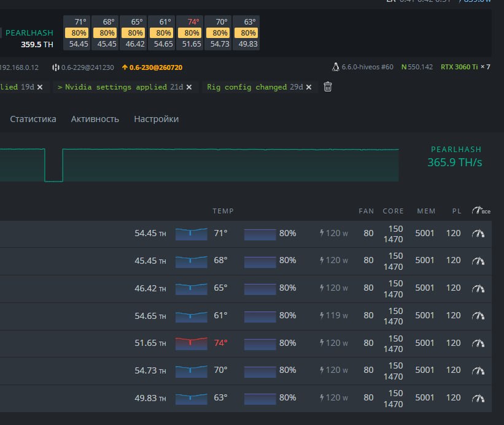
Task: Delete all messages with the trash icon
Action: (x=328, y=86)
